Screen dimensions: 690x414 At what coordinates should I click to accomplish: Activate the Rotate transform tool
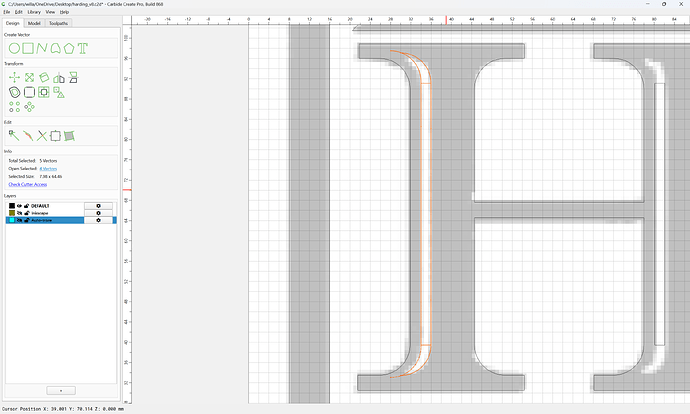coord(44,78)
